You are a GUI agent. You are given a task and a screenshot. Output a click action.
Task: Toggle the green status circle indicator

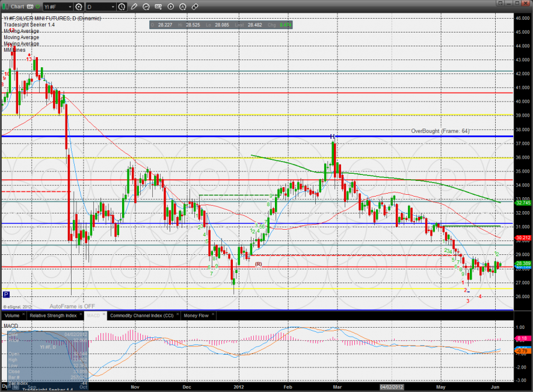pyautogui.click(x=38, y=7)
